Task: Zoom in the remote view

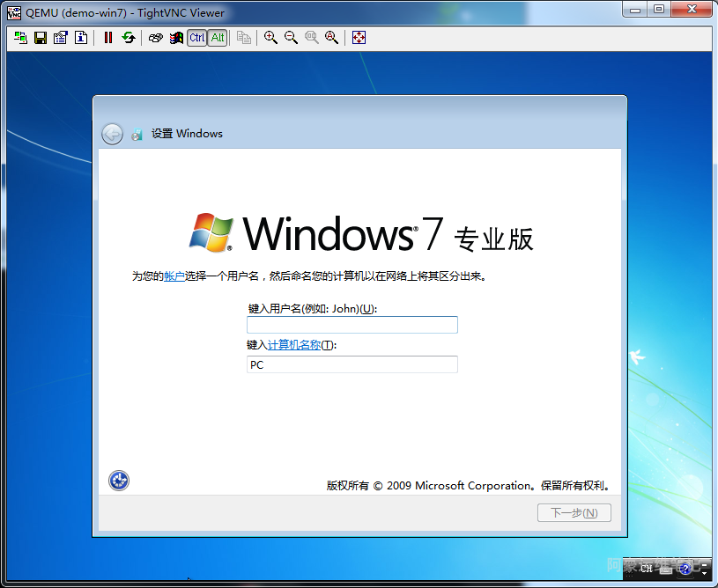Action: point(270,38)
